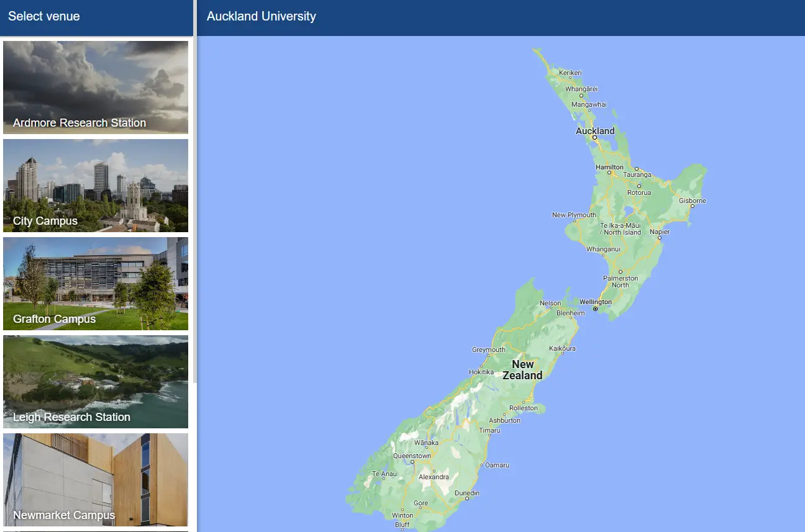Click the Whangārei map label
805x532 pixels.
pyautogui.click(x=581, y=89)
